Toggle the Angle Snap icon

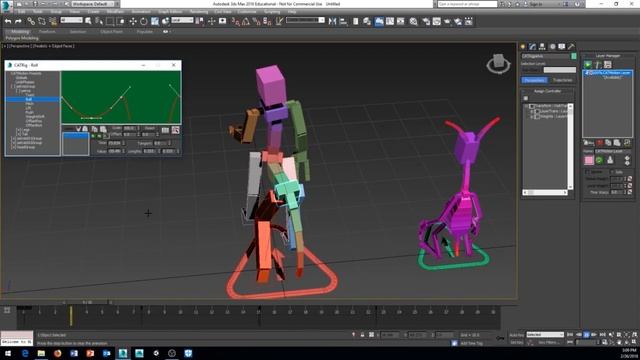246,21
